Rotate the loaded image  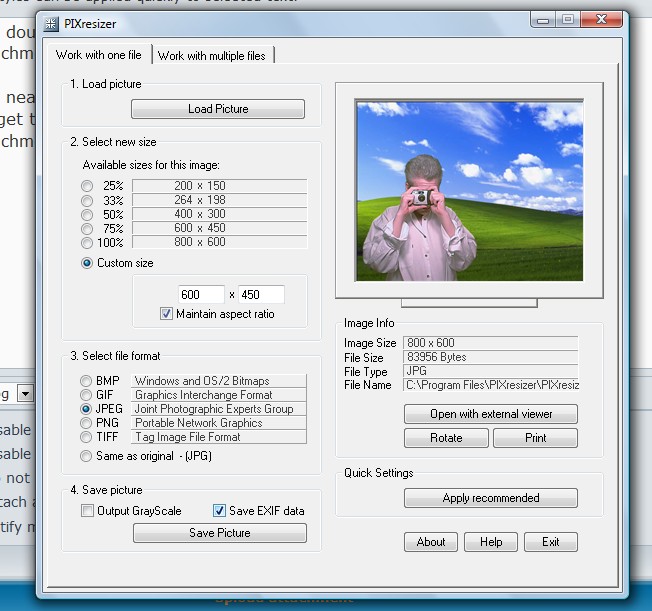446,438
